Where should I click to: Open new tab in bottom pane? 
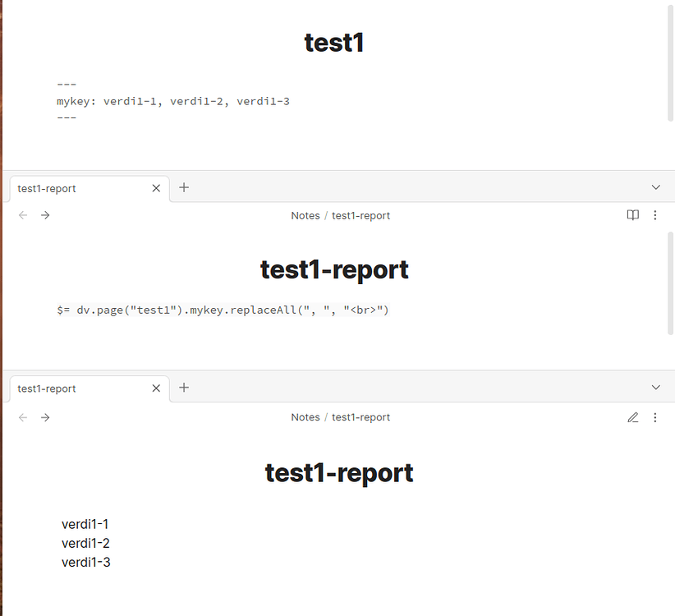tap(184, 388)
